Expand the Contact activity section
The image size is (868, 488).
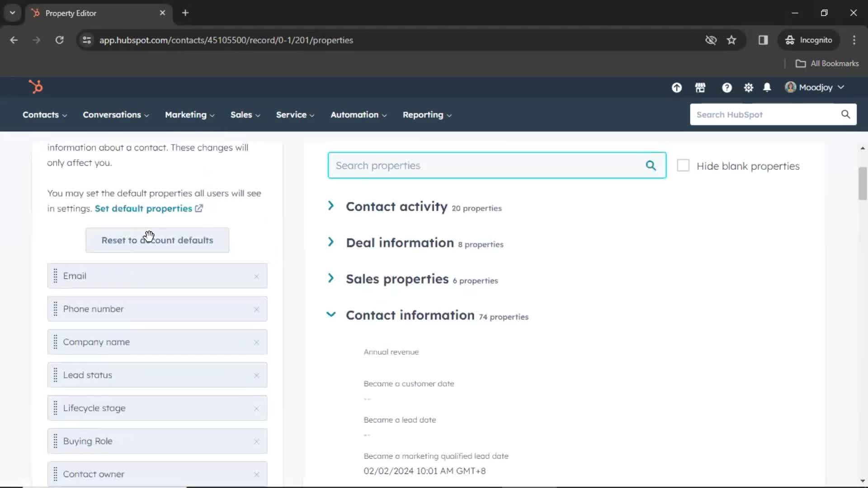(x=331, y=206)
